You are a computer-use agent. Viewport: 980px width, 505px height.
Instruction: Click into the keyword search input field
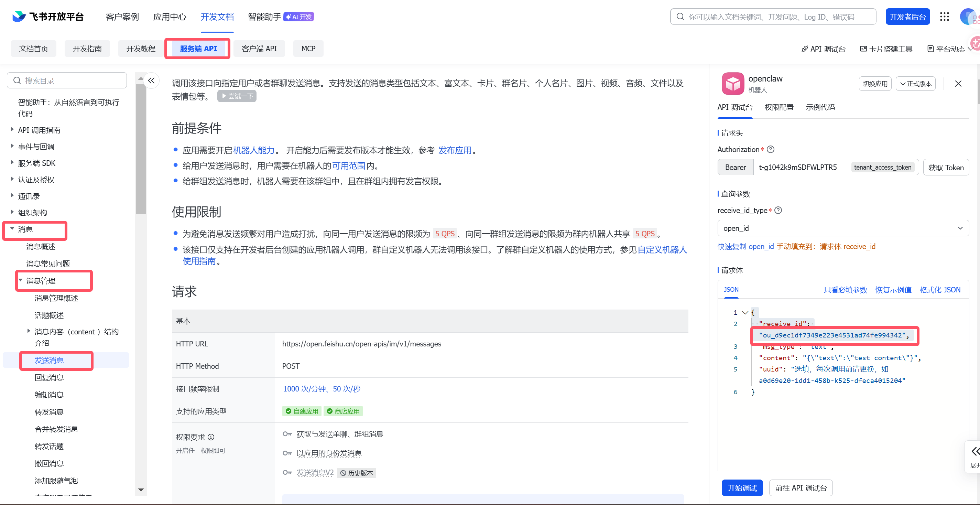772,17
